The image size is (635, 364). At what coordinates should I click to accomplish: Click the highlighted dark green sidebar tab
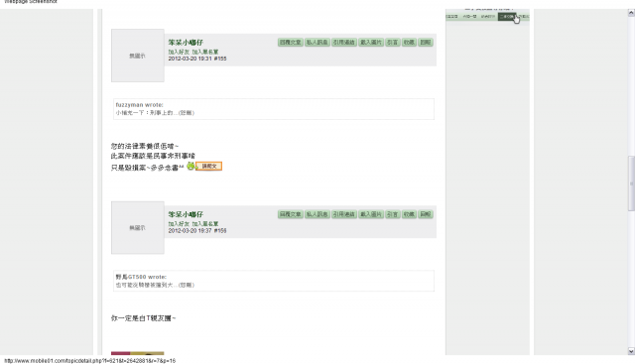(x=507, y=17)
